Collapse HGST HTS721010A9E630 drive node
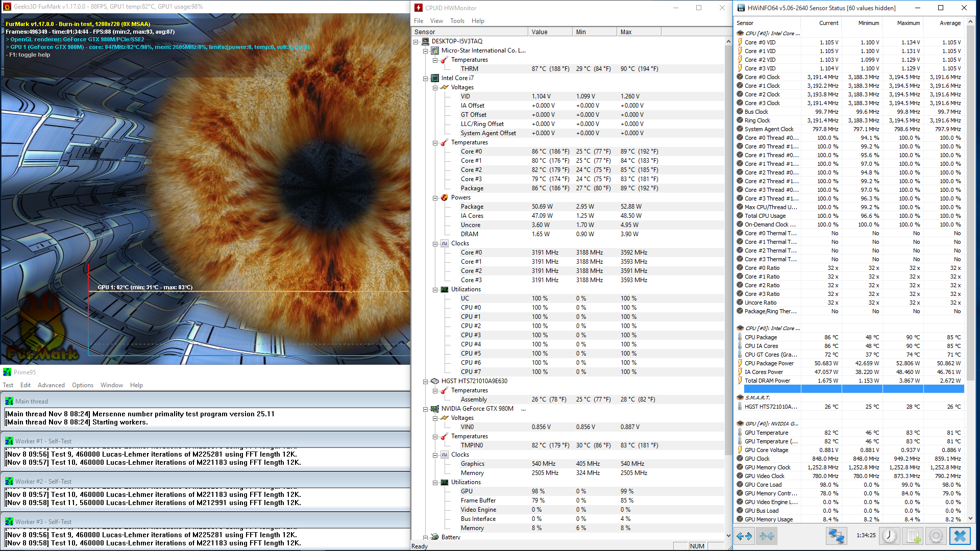 [x=425, y=382]
